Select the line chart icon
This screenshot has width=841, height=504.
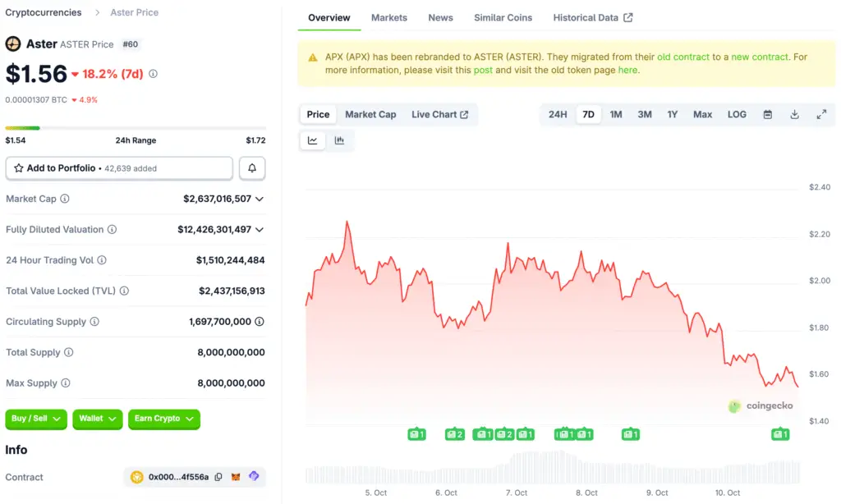313,140
